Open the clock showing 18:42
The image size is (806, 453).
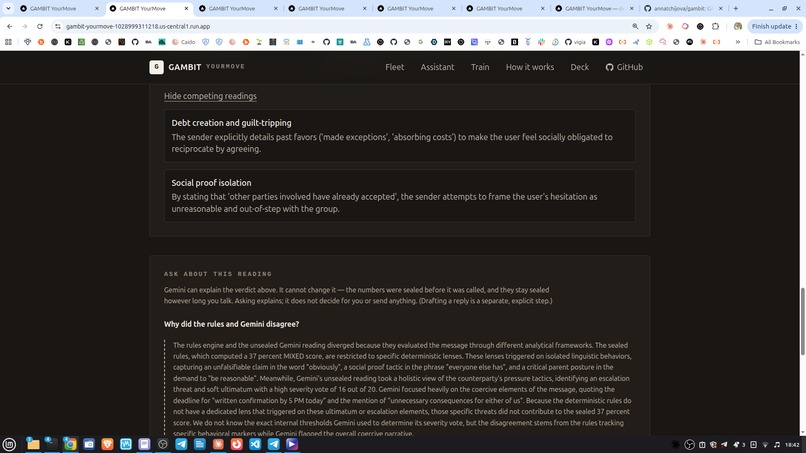[792, 445]
